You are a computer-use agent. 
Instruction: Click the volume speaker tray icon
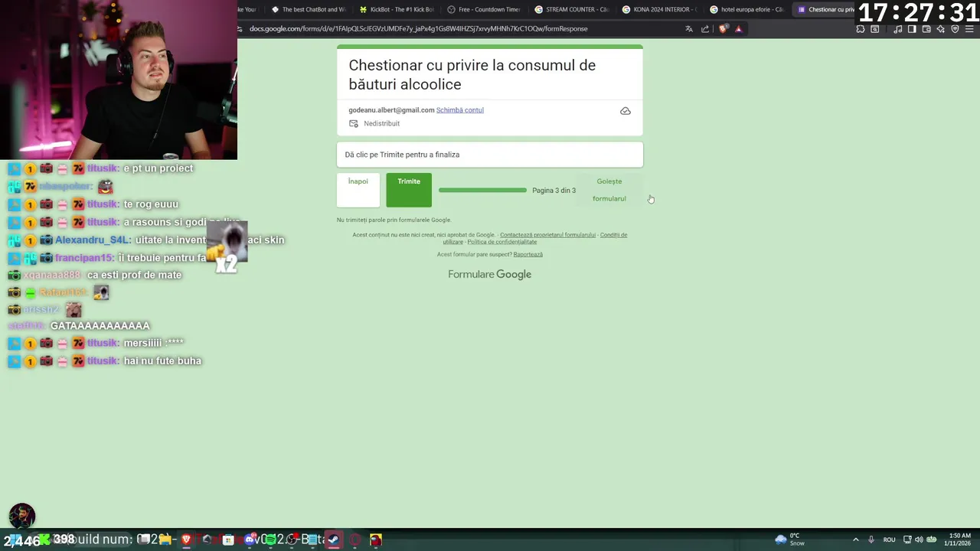919,540
